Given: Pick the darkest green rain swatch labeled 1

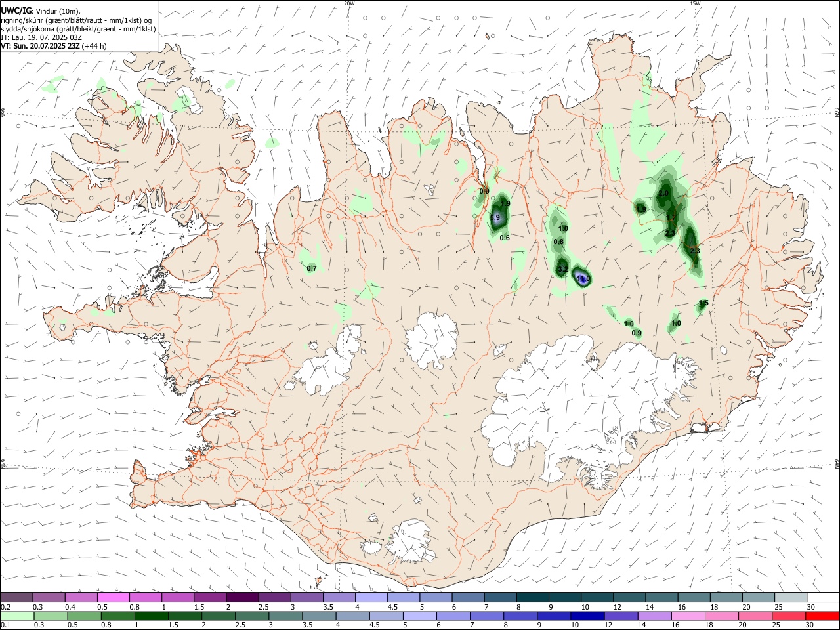Looking at the screenshot, I should [x=151, y=616].
